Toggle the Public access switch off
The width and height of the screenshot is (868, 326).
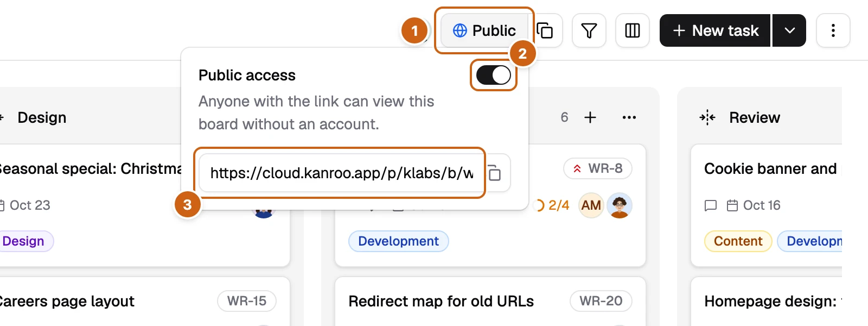[494, 75]
